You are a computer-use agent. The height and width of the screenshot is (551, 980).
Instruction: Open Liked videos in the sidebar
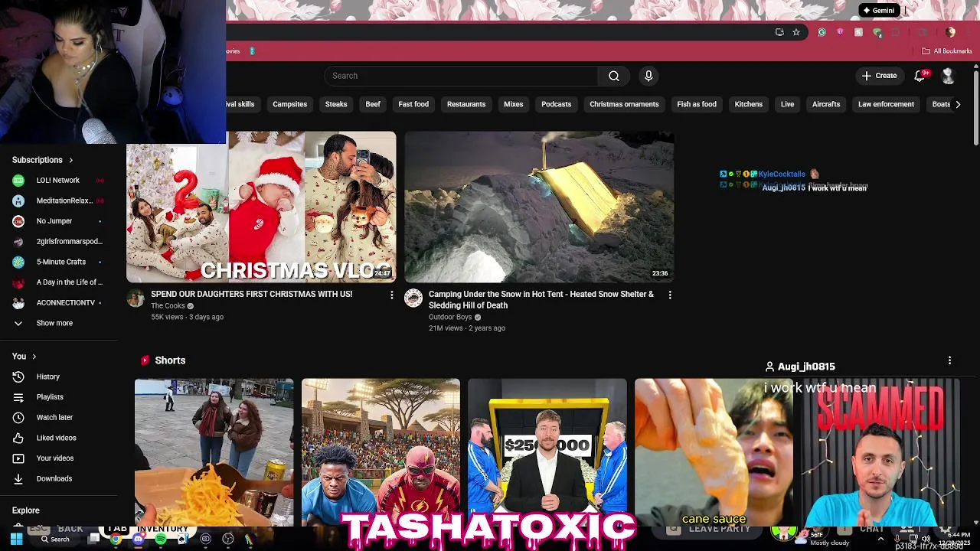coord(58,438)
